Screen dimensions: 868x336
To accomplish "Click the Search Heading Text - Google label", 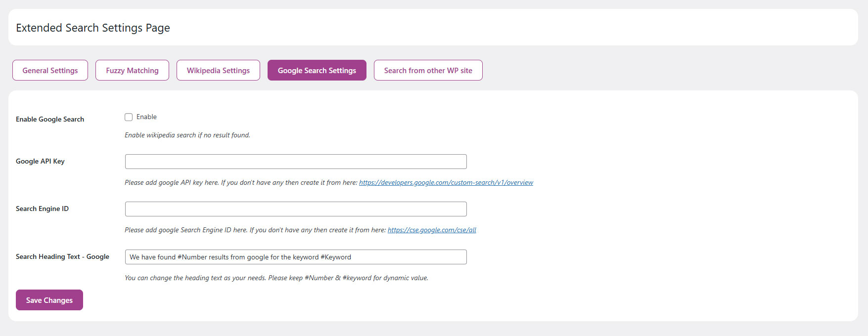I will (x=62, y=256).
